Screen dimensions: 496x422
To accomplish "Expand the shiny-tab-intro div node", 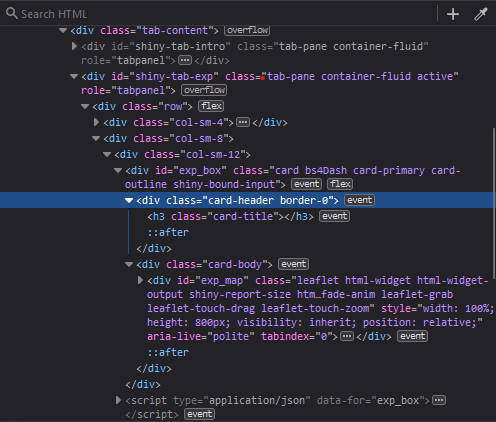I will click(x=74, y=46).
